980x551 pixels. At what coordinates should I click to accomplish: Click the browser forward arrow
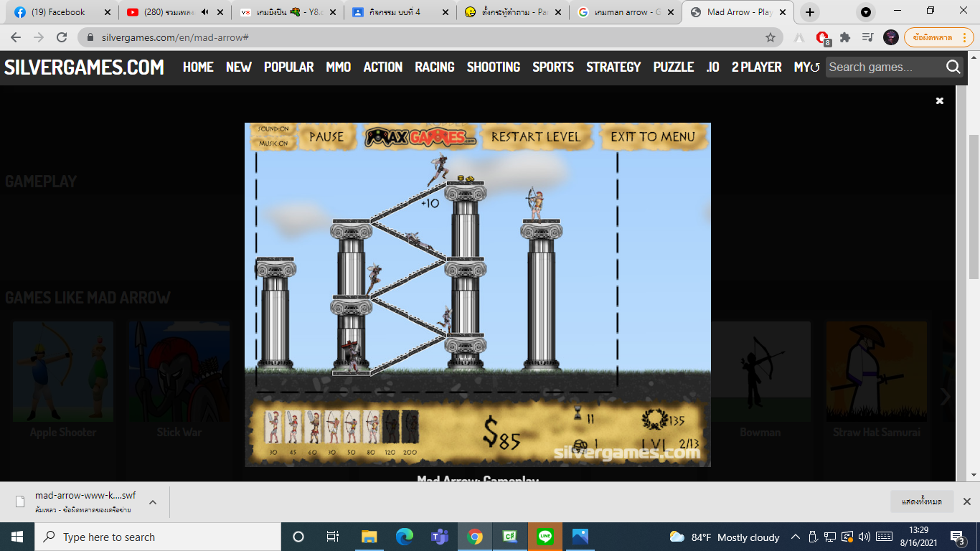39,37
